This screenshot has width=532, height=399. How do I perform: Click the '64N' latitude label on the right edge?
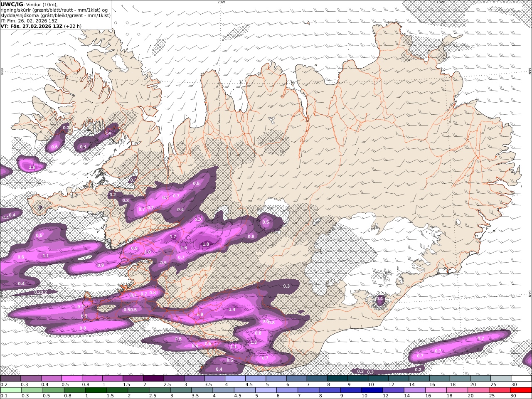(x=530, y=294)
